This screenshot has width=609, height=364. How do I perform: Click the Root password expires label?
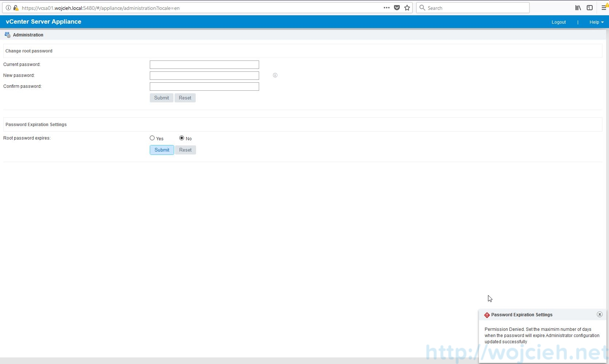click(x=27, y=138)
